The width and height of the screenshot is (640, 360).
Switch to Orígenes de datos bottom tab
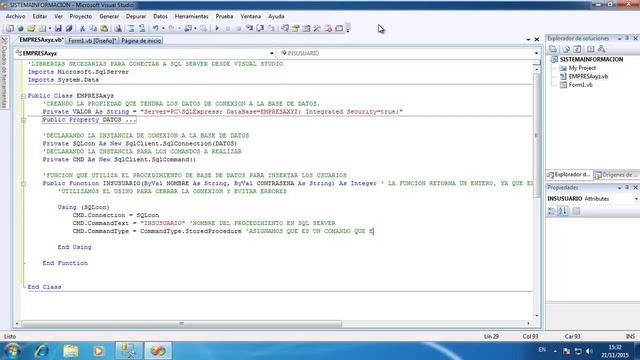[x=616, y=175]
